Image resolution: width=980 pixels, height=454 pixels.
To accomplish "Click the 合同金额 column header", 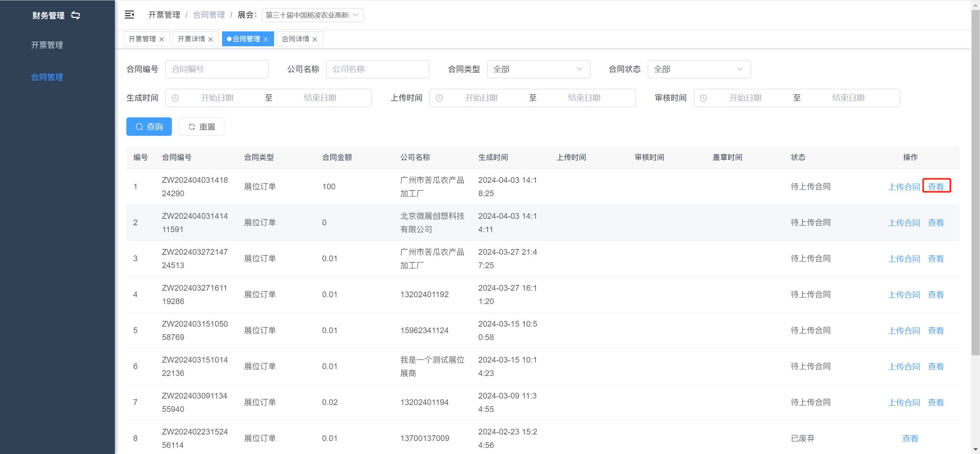I will [x=337, y=157].
